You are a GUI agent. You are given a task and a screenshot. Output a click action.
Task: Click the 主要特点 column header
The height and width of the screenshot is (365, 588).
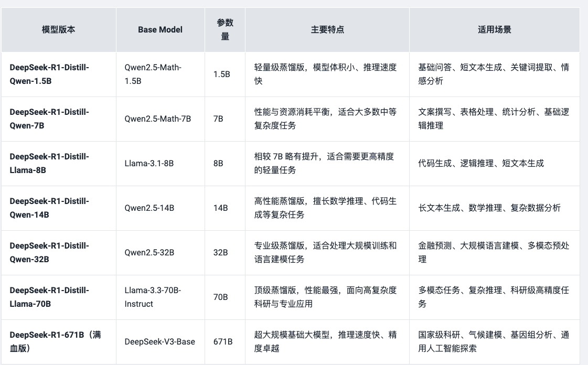click(327, 29)
